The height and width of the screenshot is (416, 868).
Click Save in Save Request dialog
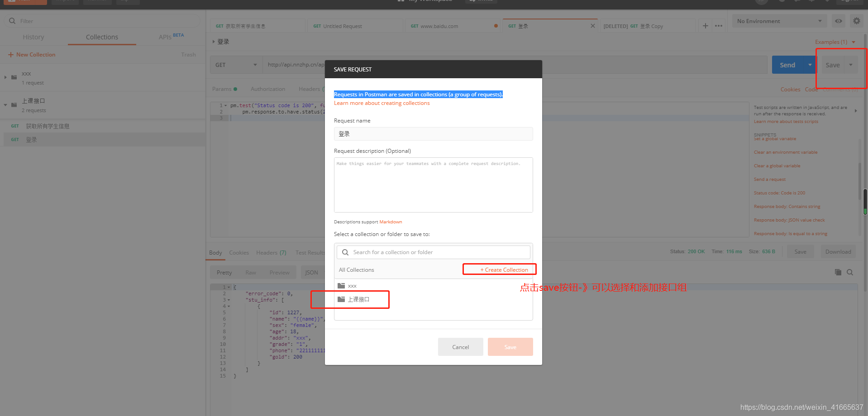click(510, 347)
